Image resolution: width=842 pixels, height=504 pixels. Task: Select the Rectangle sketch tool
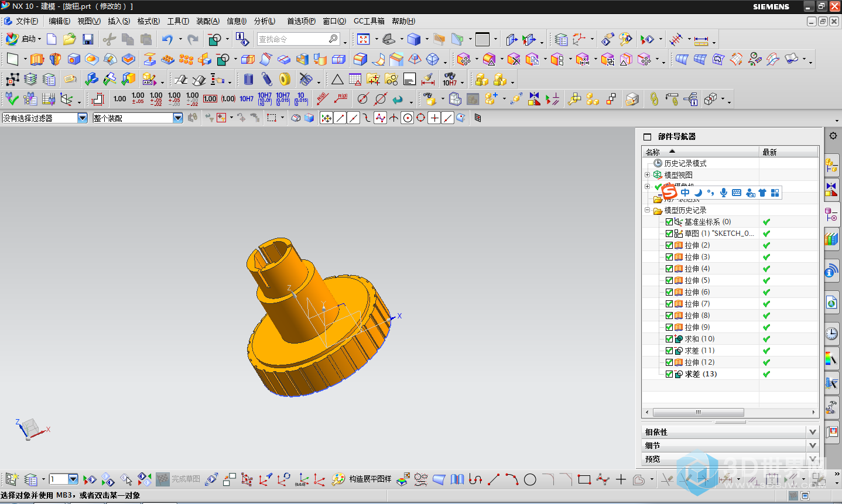point(584,480)
